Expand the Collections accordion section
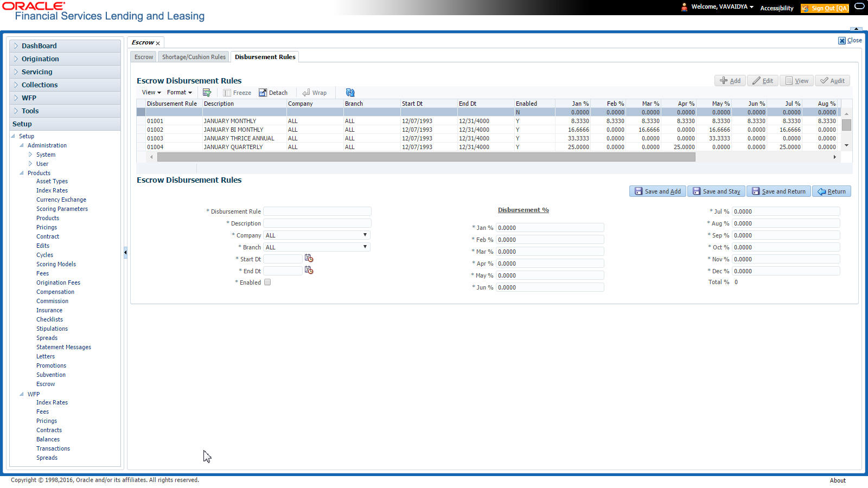868x488 pixels. tap(65, 85)
